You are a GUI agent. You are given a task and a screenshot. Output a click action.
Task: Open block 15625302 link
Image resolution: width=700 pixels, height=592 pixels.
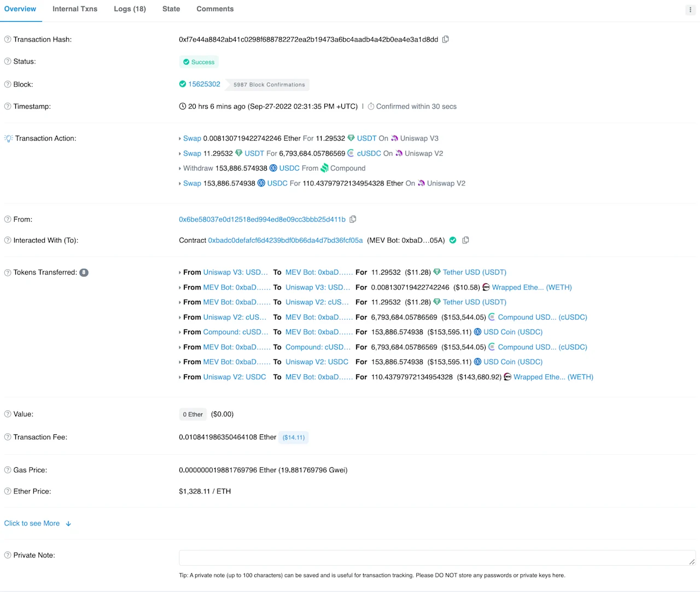tap(204, 84)
